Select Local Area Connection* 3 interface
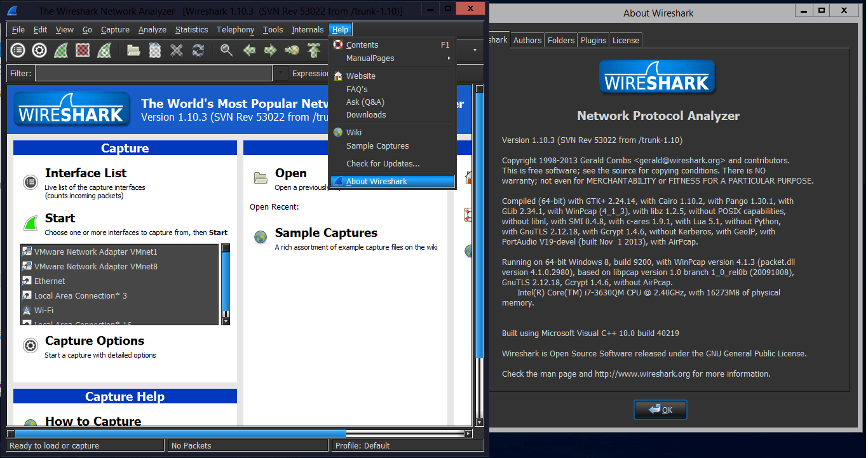This screenshot has height=458, width=868. tap(121, 296)
